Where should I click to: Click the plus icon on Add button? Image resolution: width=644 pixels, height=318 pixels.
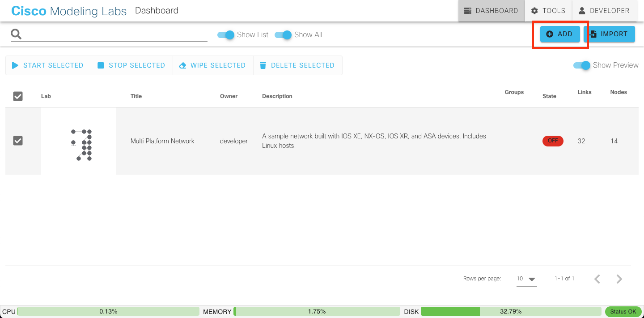[550, 34]
